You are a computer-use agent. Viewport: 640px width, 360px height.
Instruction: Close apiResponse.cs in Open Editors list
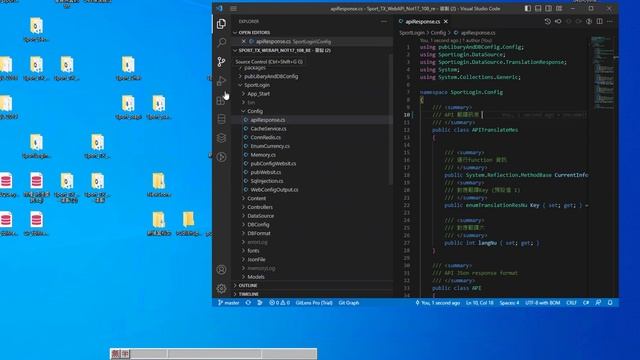coord(244,41)
